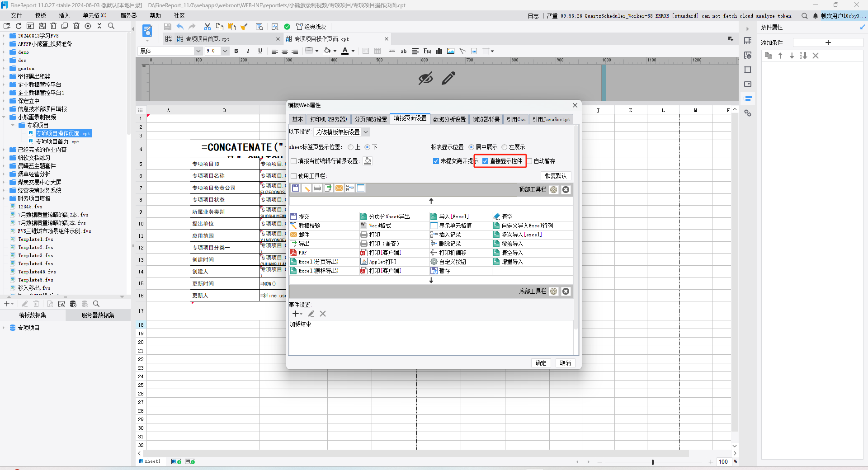Select the 加载结束 event entry
868x470 pixels.
point(301,324)
